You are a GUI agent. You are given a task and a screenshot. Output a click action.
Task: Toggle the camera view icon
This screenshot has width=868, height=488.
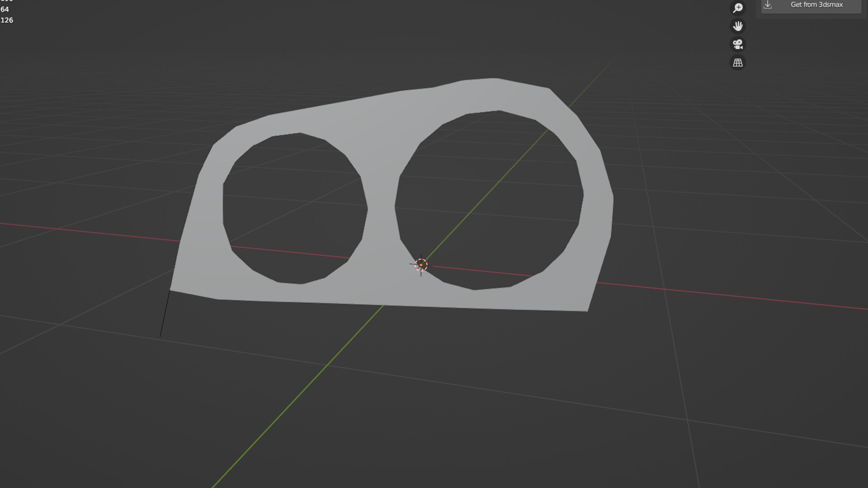click(x=738, y=44)
